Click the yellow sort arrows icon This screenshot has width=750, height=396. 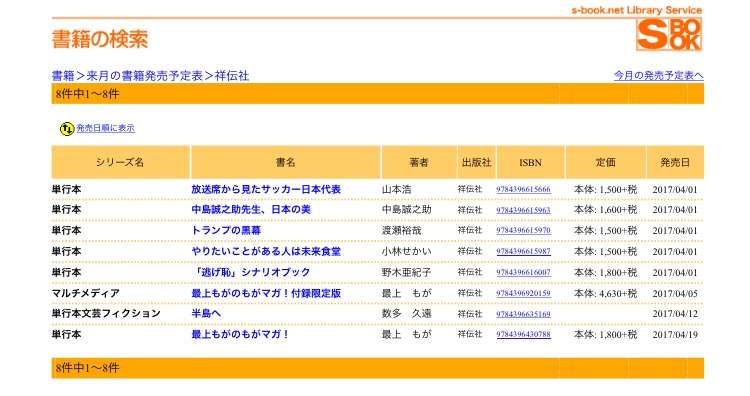pyautogui.click(x=67, y=129)
